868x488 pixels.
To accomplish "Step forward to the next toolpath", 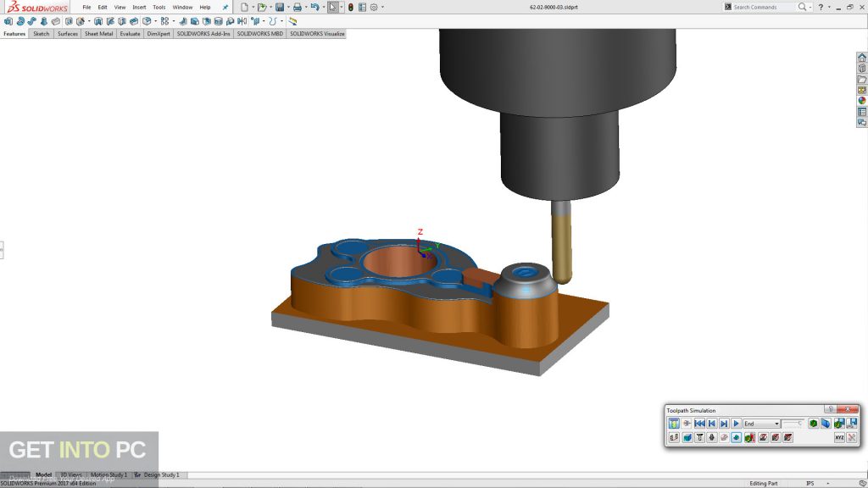I will coord(724,424).
